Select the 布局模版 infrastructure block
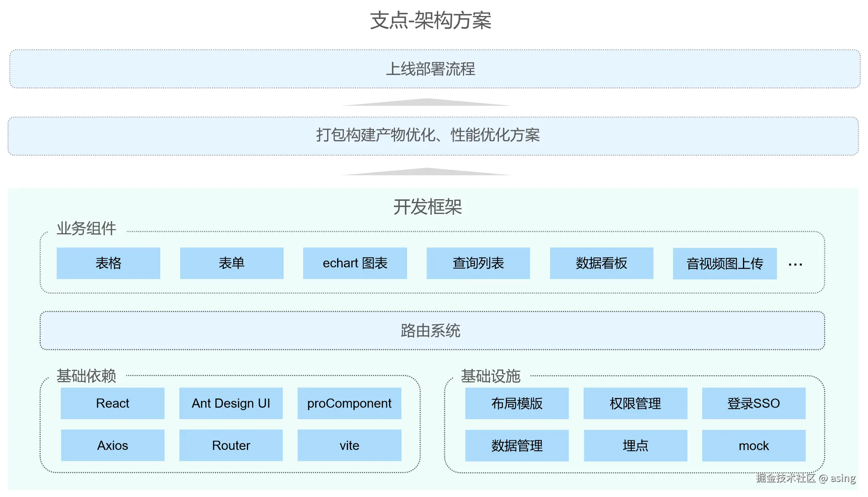The image size is (868, 497). pos(516,403)
